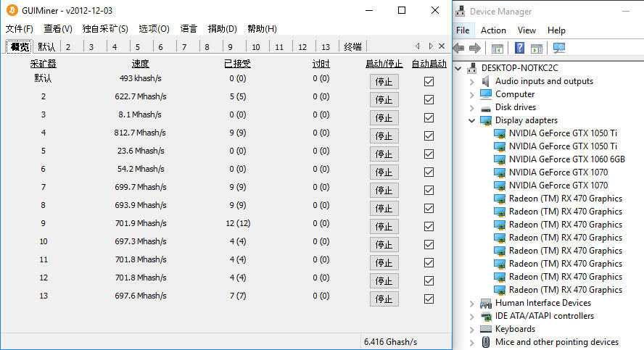Expand Mice and other pointing devices
Viewport: 644px width, 350px height.
[x=472, y=342]
